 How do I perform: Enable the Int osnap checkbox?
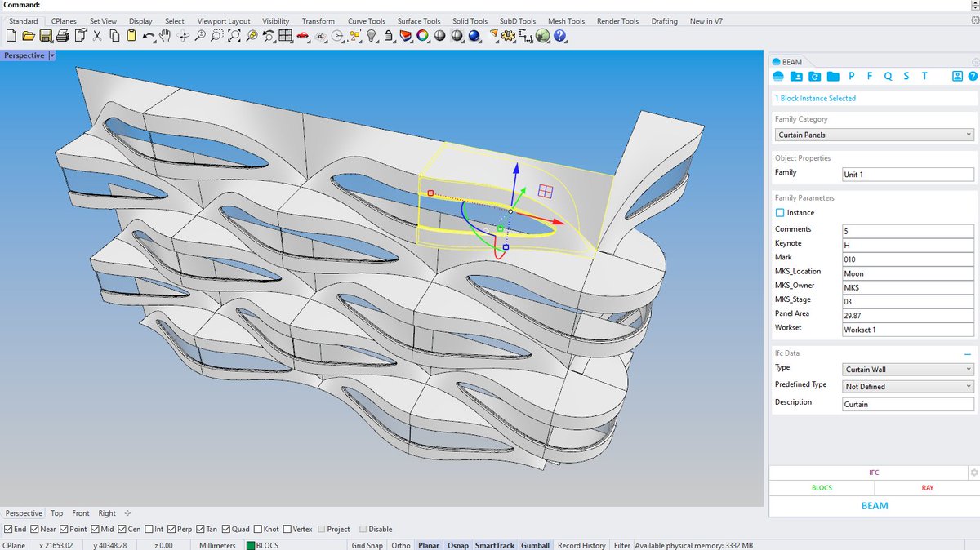(x=149, y=529)
